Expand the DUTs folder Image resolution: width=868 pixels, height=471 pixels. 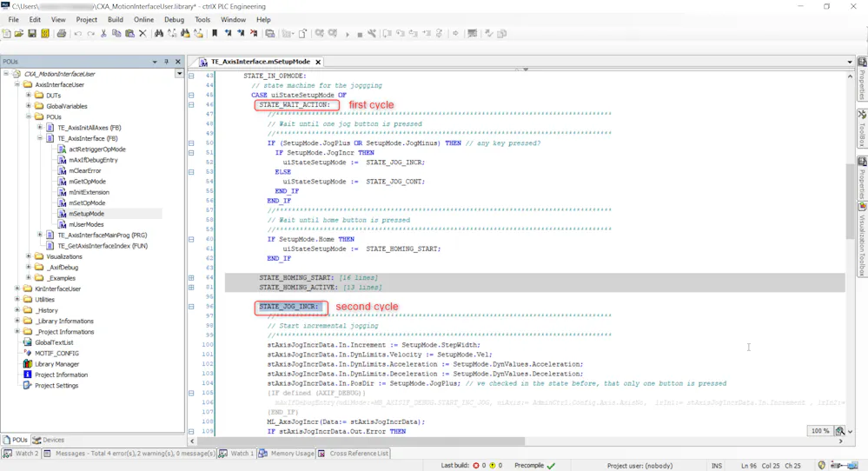(x=29, y=96)
